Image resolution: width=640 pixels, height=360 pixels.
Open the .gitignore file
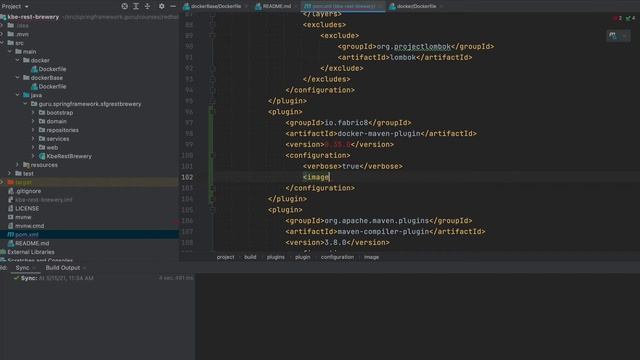(24, 191)
